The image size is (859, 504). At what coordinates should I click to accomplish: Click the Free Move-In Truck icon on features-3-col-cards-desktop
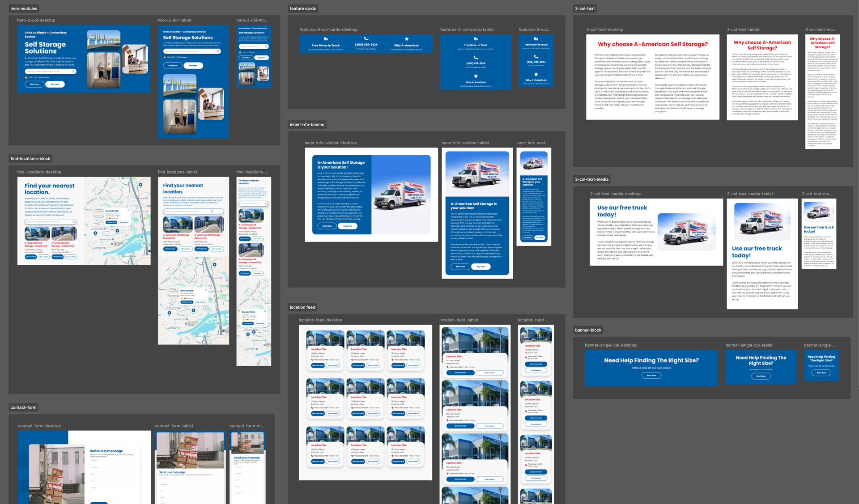pyautogui.click(x=326, y=38)
